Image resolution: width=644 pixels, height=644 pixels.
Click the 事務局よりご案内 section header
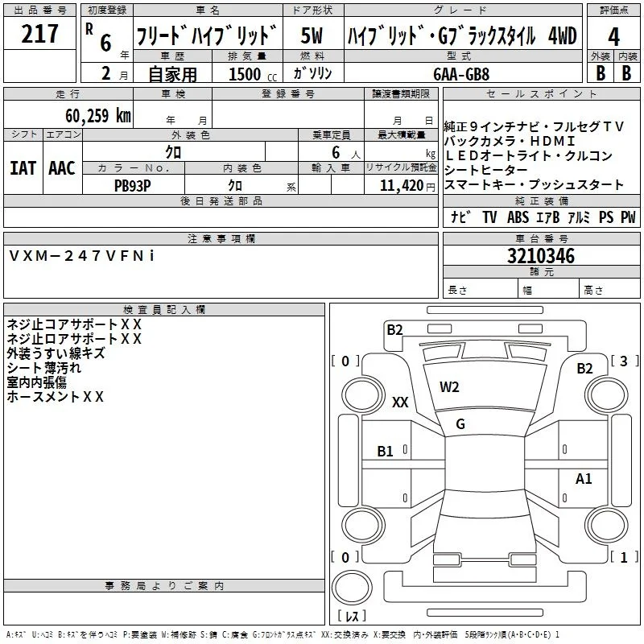[164, 586]
